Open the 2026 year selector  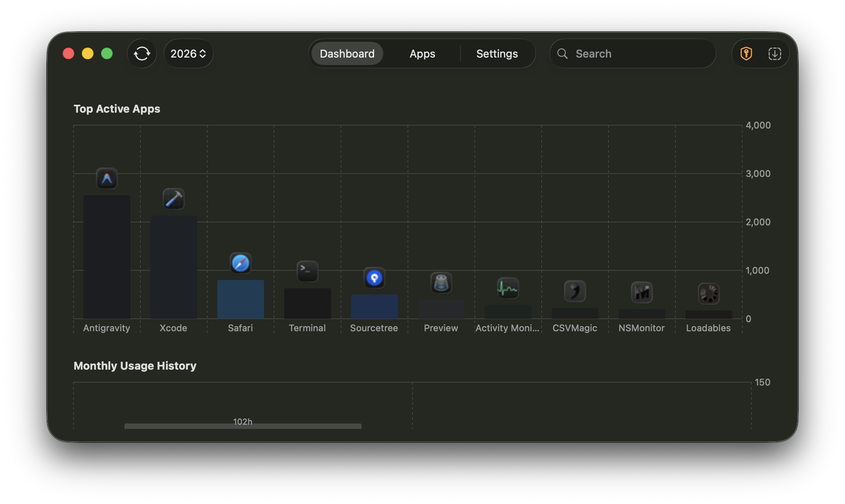(188, 53)
